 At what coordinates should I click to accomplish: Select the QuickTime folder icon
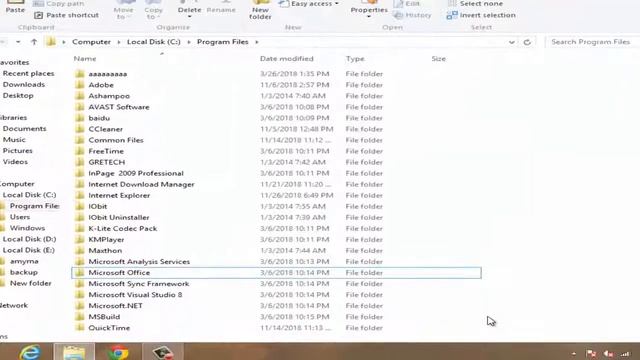[x=80, y=328]
